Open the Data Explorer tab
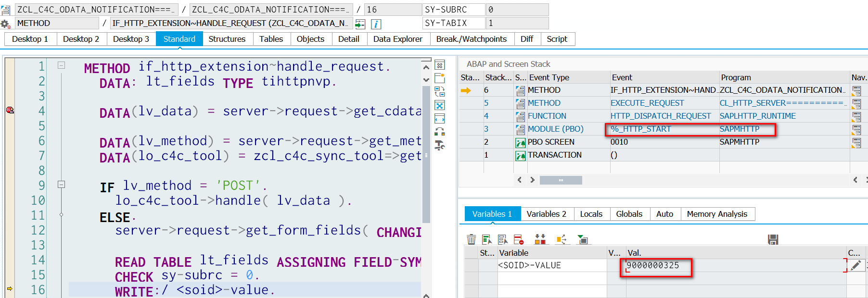Screen dimensions: 868x298 tap(398, 39)
